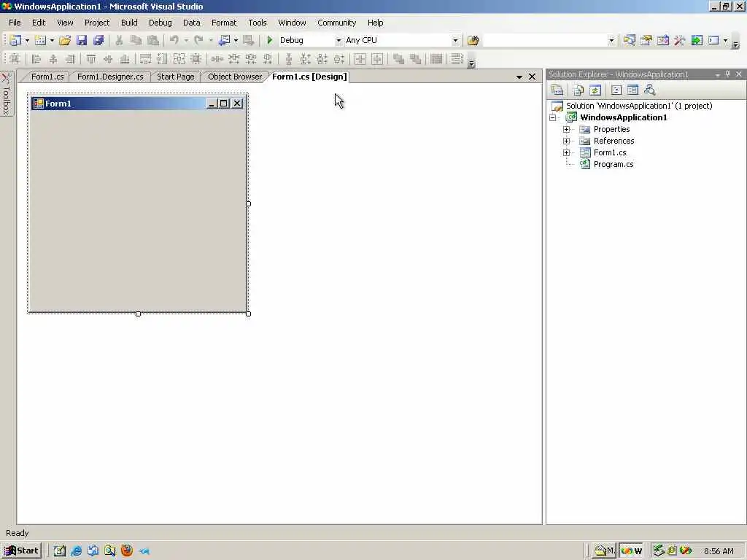Viewport: 747px width, 560px height.
Task: Click View Class Diagram icon in Solution Explorer
Action: pos(650,90)
